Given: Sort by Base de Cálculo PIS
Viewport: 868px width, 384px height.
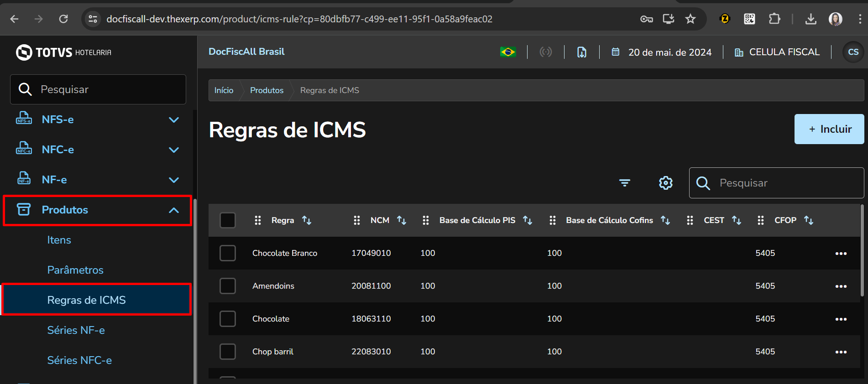Looking at the screenshot, I should tap(528, 220).
